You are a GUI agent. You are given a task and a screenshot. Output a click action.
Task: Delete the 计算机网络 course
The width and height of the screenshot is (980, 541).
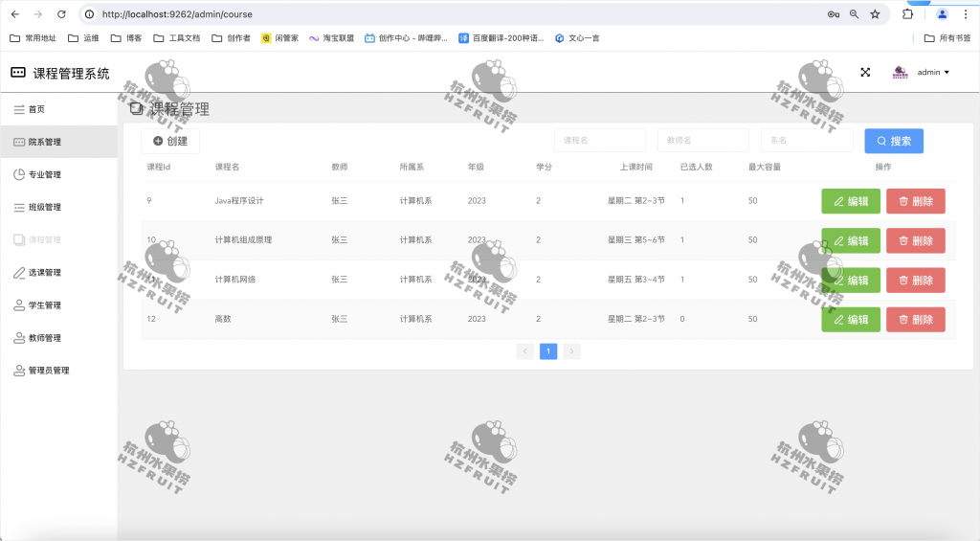click(916, 281)
